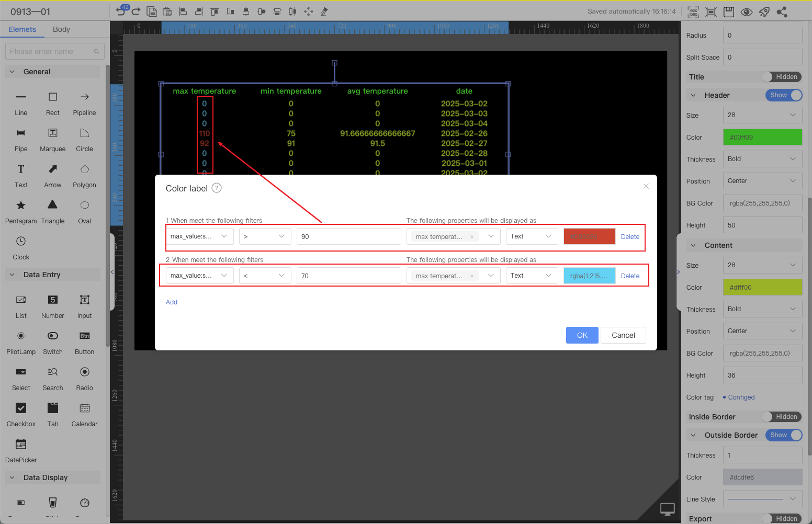Click the undo arrow in top toolbar
The width and height of the screenshot is (812, 524).
(x=121, y=12)
